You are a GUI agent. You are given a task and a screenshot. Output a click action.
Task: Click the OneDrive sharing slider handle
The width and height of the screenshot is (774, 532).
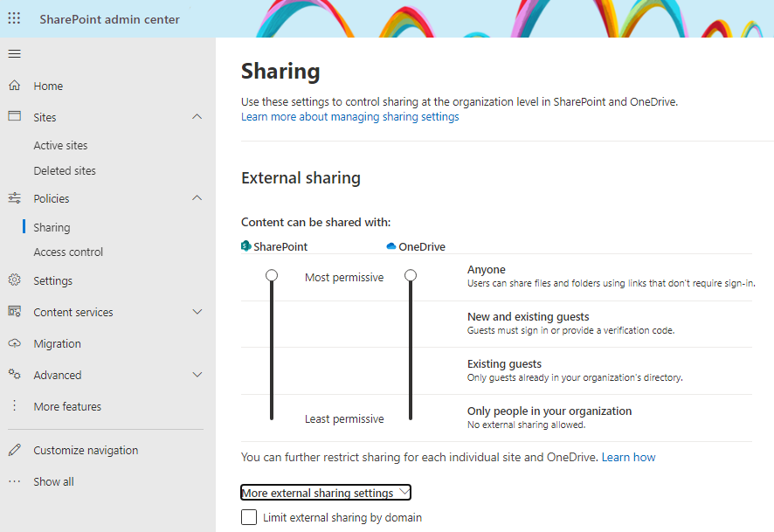tap(411, 275)
